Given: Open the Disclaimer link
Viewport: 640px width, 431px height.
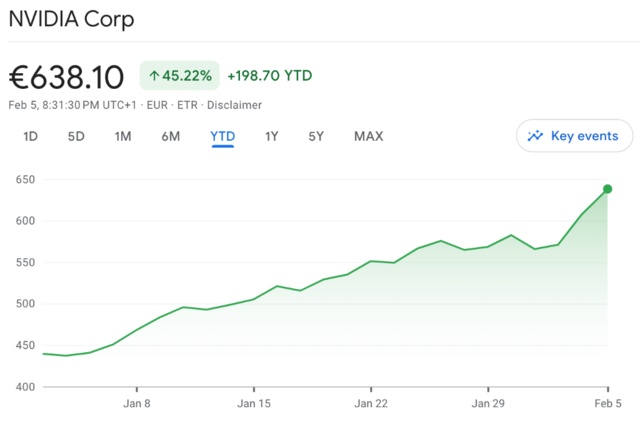Looking at the screenshot, I should [x=235, y=104].
